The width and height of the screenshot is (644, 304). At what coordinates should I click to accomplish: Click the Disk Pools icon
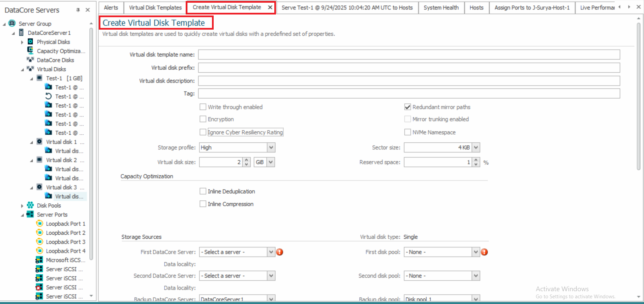[30, 205]
